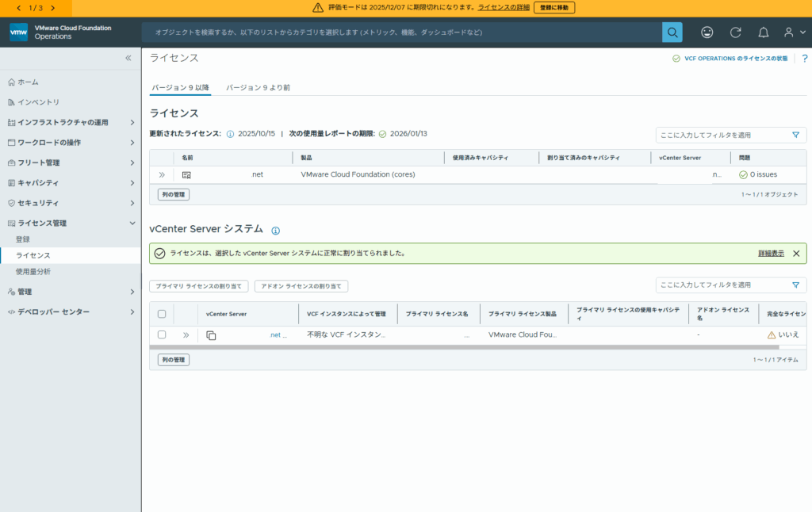Collapse the ライセンス管理 section
Viewport: 812px width, 512px height.
[x=132, y=224]
